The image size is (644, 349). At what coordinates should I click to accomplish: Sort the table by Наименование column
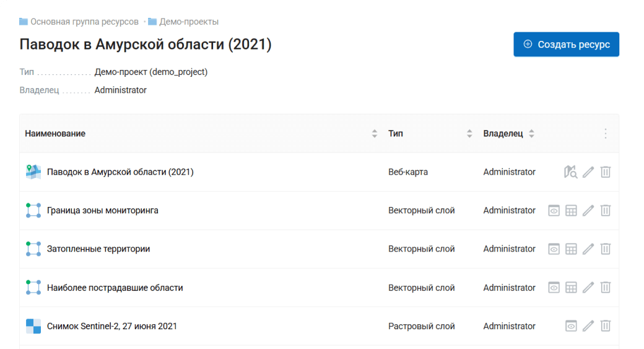click(x=374, y=134)
